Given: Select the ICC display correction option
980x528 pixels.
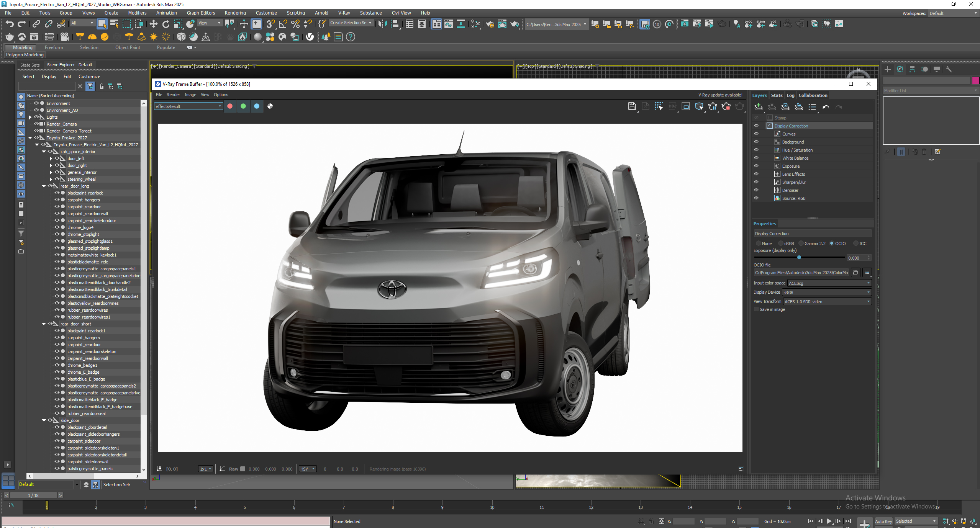Looking at the screenshot, I should coord(856,244).
